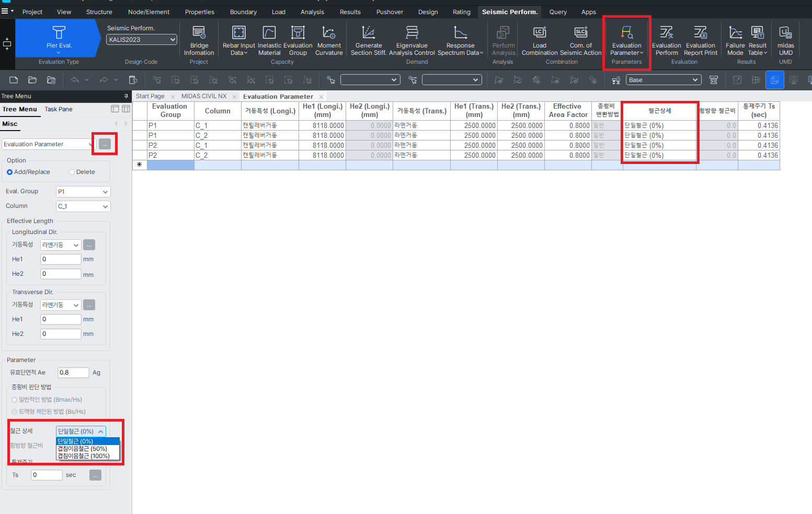Open Rebar Input Data

(238, 41)
